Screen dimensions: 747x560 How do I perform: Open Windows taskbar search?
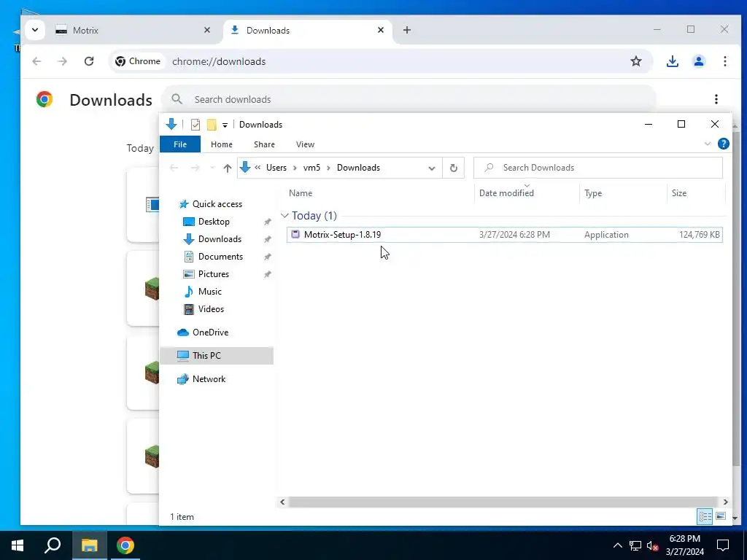point(53,545)
